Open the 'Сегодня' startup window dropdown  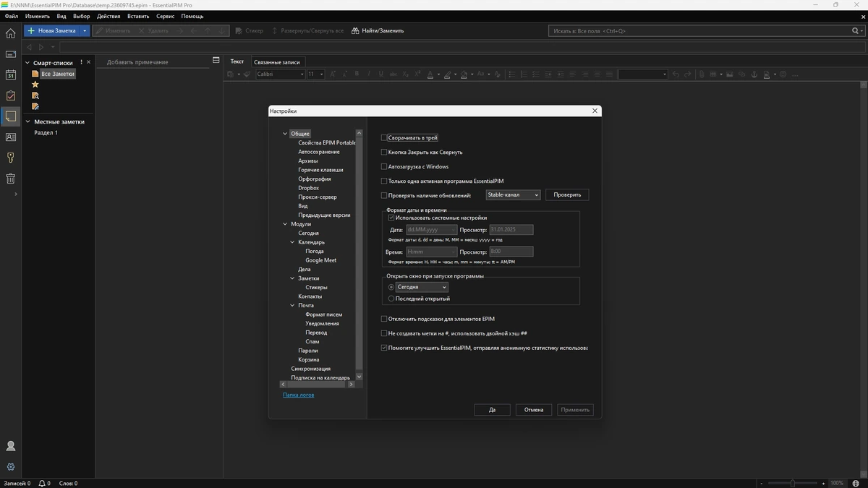[x=422, y=287]
